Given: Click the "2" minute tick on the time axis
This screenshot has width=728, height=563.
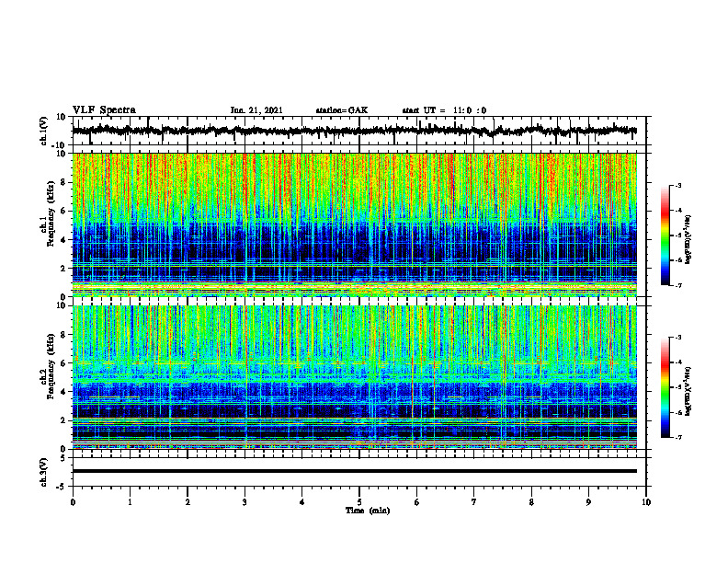Looking at the screenshot, I should coord(188,502).
